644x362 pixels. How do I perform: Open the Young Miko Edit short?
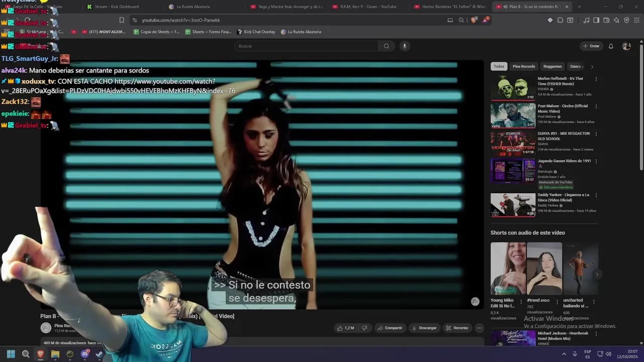pyautogui.click(x=508, y=268)
